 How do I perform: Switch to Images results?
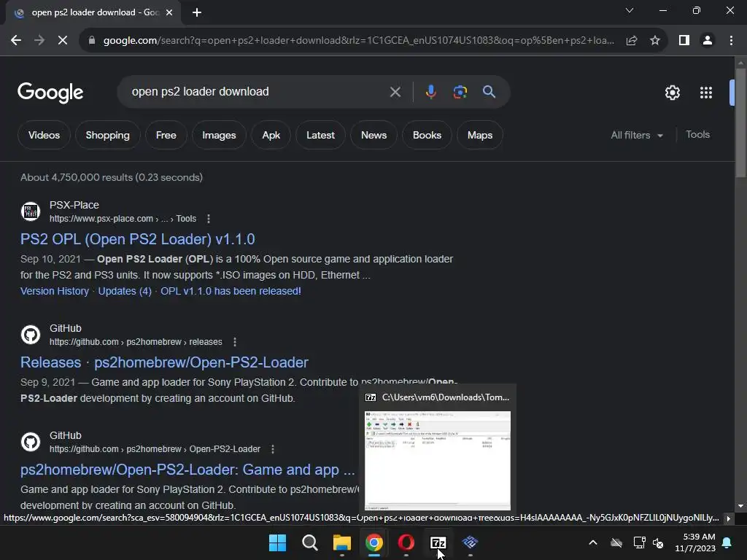pyautogui.click(x=219, y=135)
